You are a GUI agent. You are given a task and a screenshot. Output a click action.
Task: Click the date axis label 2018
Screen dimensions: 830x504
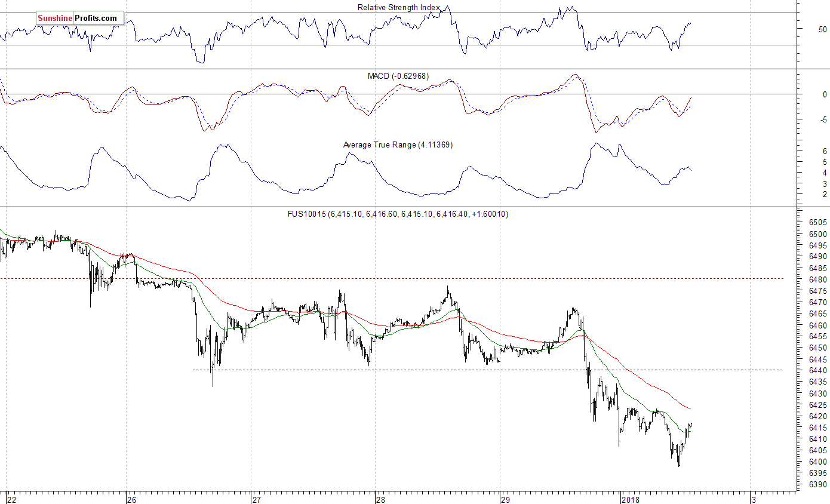click(632, 499)
